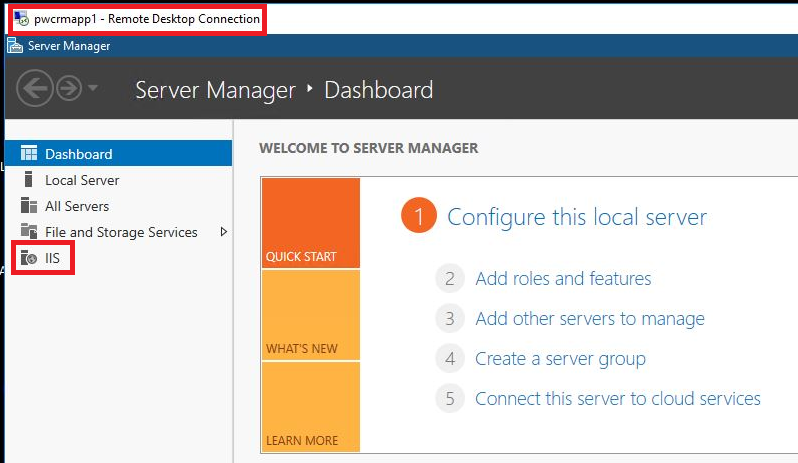
Task: Click the Server Manager breadcrumb text
Action: tap(215, 90)
